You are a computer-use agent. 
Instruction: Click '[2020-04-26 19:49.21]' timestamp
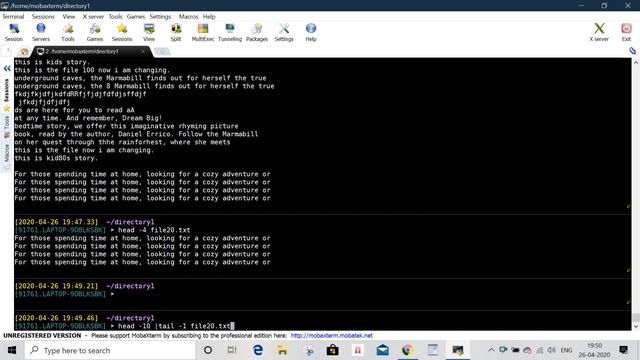point(56,286)
